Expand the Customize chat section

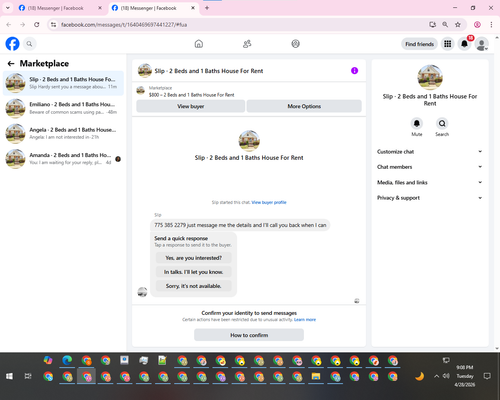click(x=430, y=152)
